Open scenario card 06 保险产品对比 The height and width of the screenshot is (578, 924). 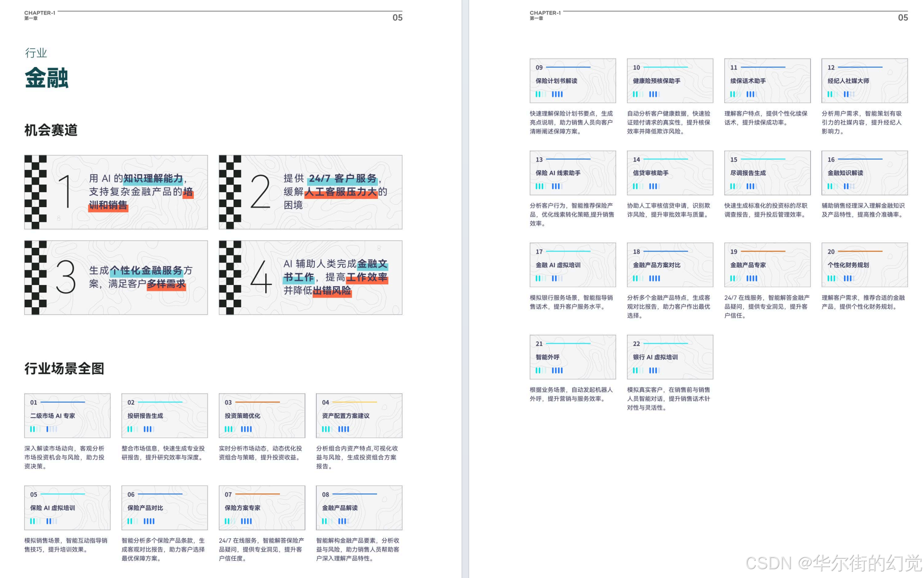(164, 508)
